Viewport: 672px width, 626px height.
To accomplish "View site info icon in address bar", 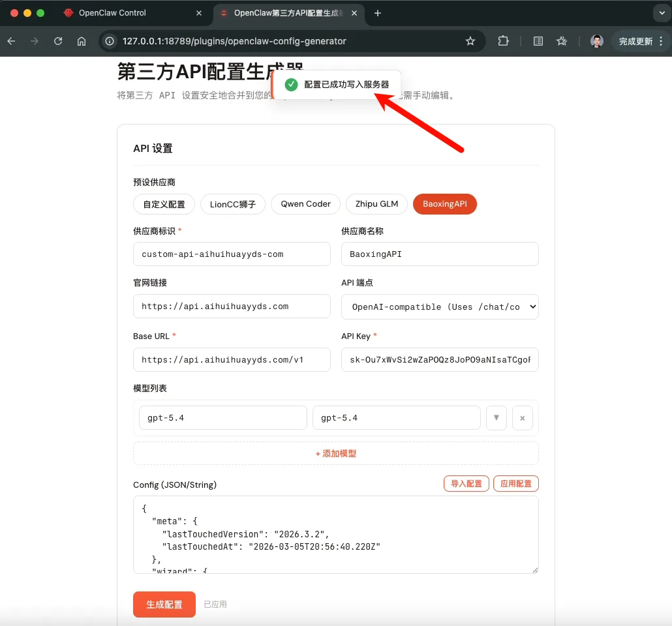I will pos(110,41).
